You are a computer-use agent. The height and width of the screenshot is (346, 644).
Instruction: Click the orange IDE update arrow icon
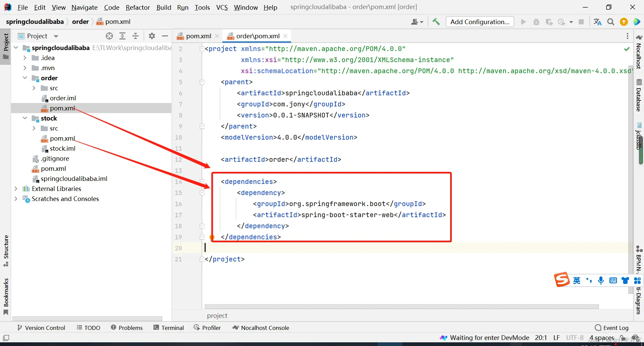(624, 22)
